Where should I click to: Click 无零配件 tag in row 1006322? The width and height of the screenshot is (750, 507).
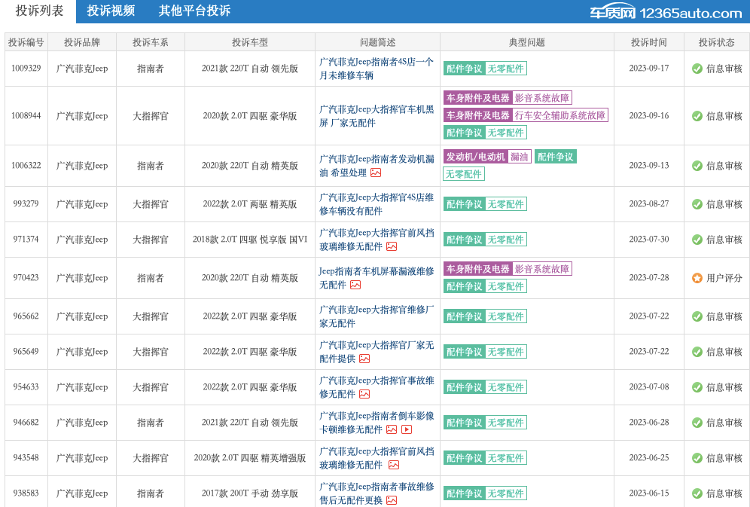[x=463, y=174]
